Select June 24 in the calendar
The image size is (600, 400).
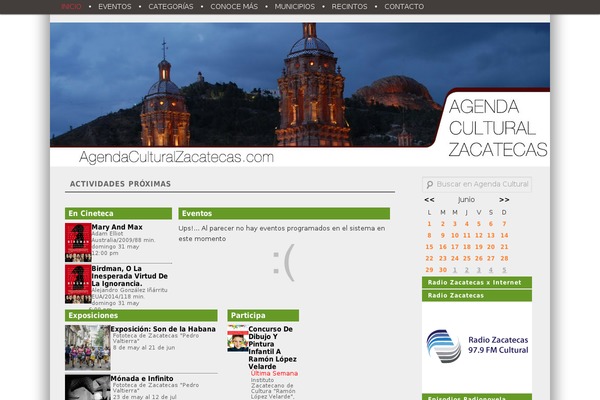[455, 258]
